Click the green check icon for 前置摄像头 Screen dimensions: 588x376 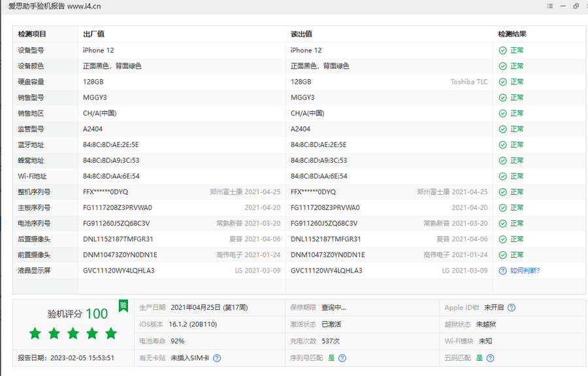(x=502, y=255)
